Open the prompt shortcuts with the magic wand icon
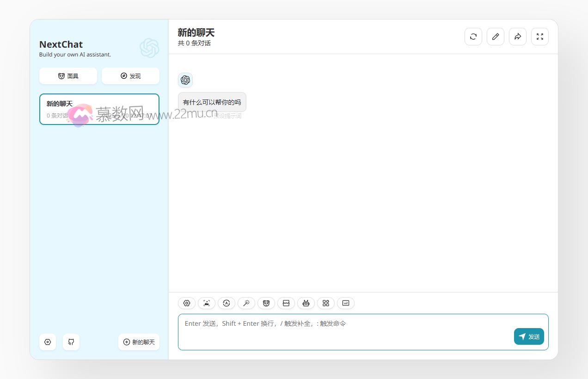Image resolution: width=588 pixels, height=379 pixels. pos(246,303)
